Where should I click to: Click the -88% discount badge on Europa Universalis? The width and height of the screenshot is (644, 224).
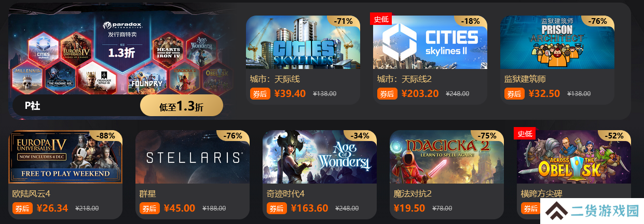coord(106,136)
